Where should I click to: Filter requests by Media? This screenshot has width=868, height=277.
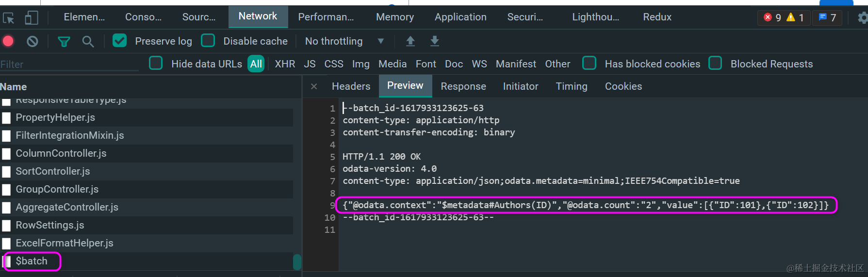click(x=393, y=64)
